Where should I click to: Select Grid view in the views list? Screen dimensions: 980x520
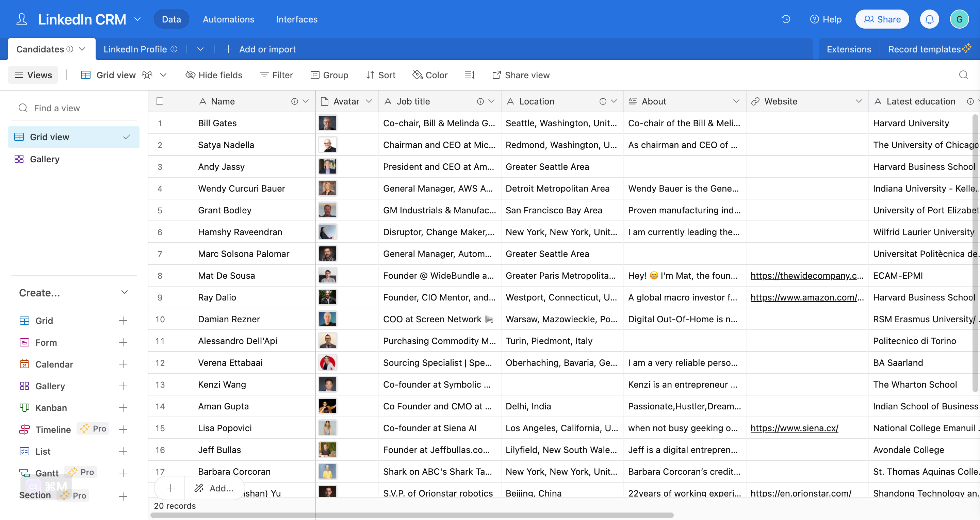74,137
